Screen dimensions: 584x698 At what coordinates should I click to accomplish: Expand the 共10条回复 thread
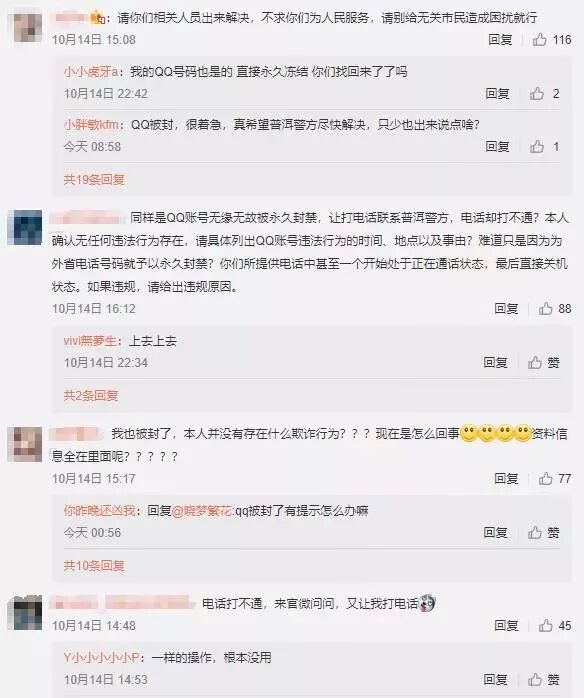94,565
